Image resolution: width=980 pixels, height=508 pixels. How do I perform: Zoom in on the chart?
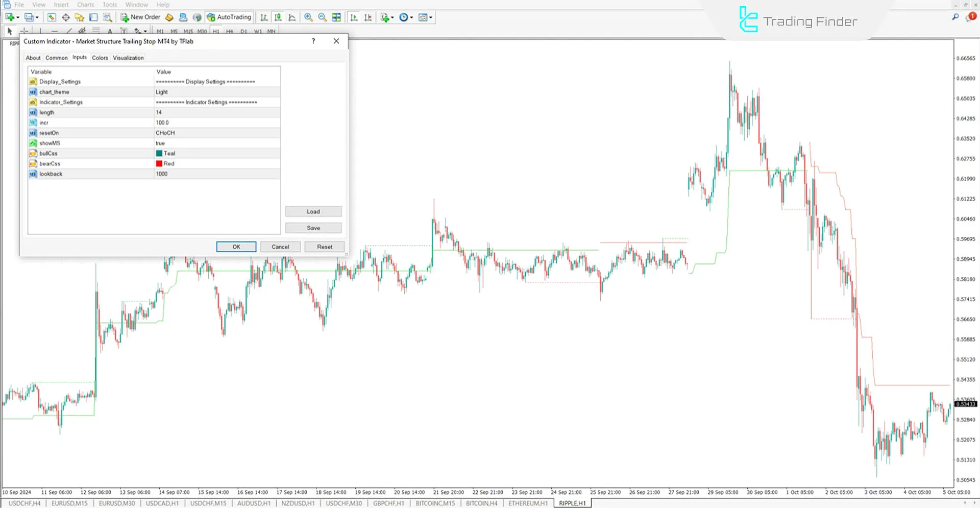coord(309,17)
